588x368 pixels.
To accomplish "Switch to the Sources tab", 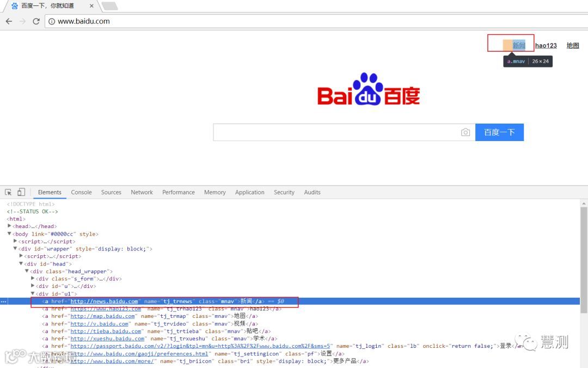I will tap(111, 192).
